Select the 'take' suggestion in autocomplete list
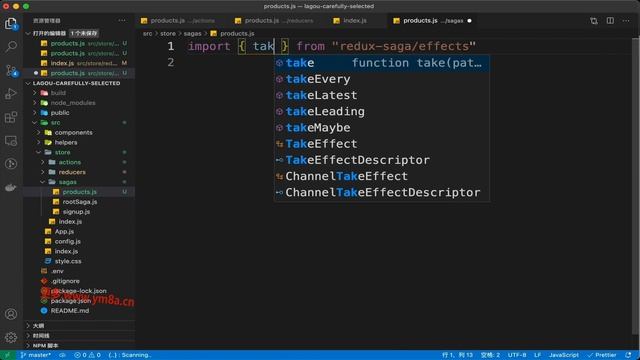The image size is (640, 360). click(x=382, y=63)
